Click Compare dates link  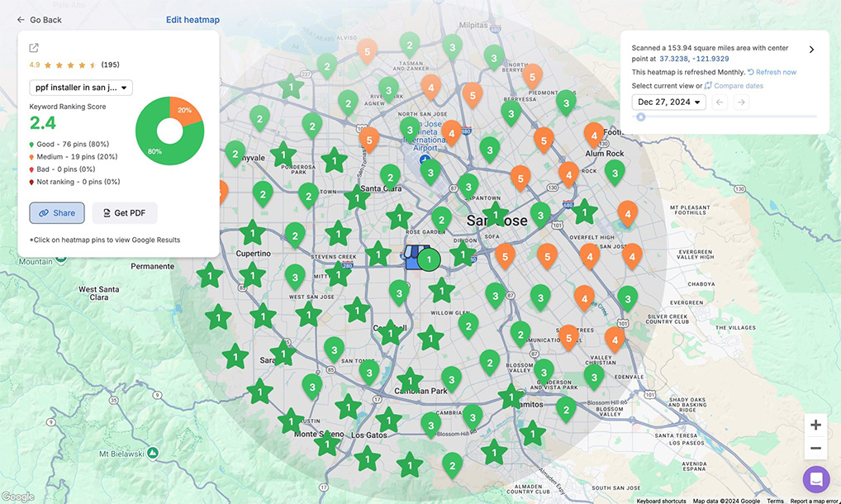[x=734, y=86]
